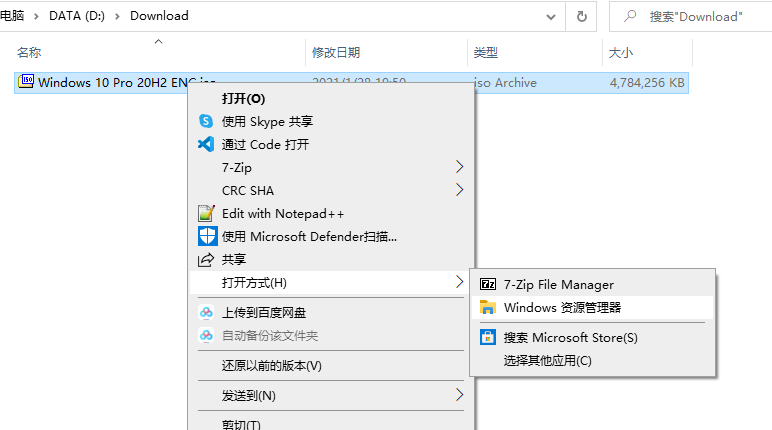772x430 pixels.
Task: Expand the 7-Zip submenu arrow
Action: (x=460, y=167)
